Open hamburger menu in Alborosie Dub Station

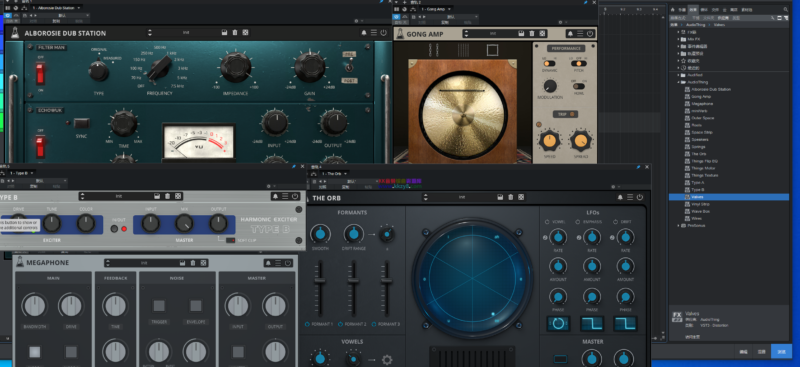point(373,33)
